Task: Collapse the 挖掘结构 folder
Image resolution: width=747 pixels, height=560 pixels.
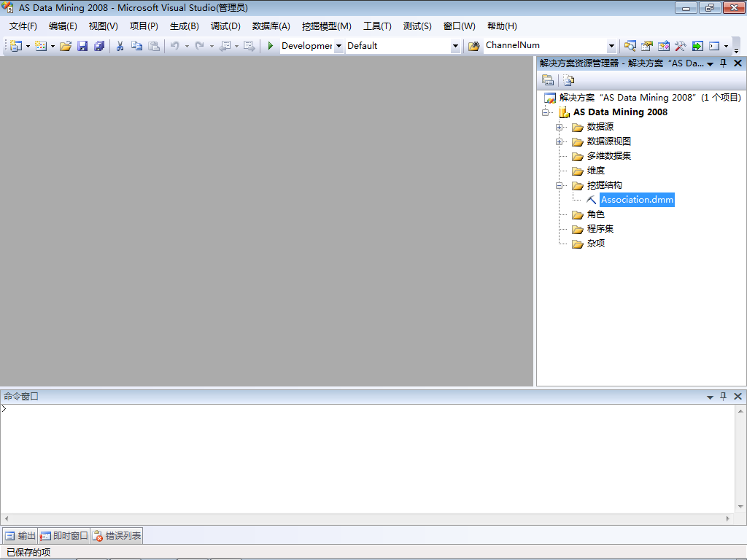Action: (x=560, y=186)
